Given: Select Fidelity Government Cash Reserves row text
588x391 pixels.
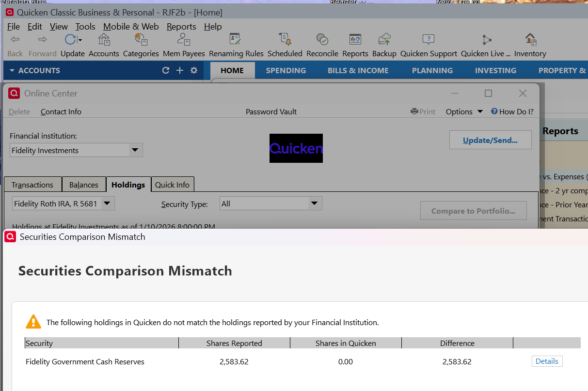Looking at the screenshot, I should click(x=85, y=361).
